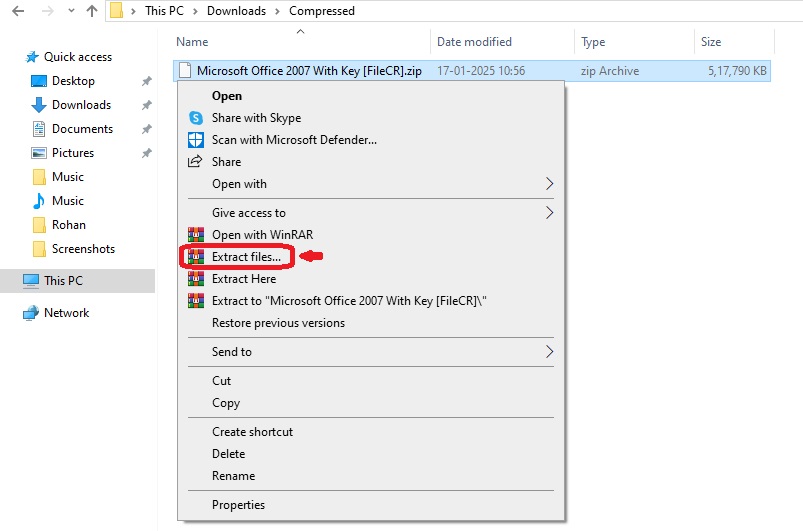The height and width of the screenshot is (531, 803).
Task: Open Desktop in the sidebar
Action: coord(73,81)
